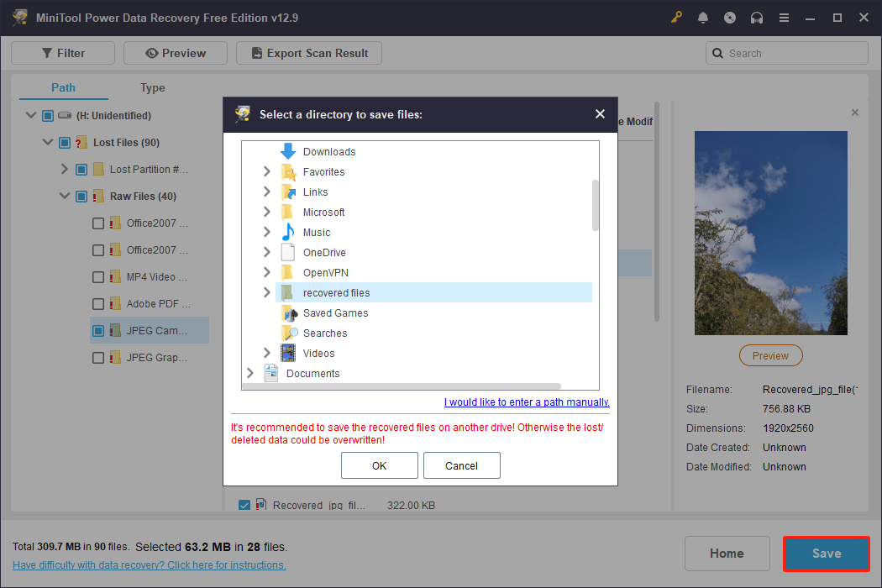The image size is (882, 588).
Task: Expand the Favorites folder
Action: point(266,171)
